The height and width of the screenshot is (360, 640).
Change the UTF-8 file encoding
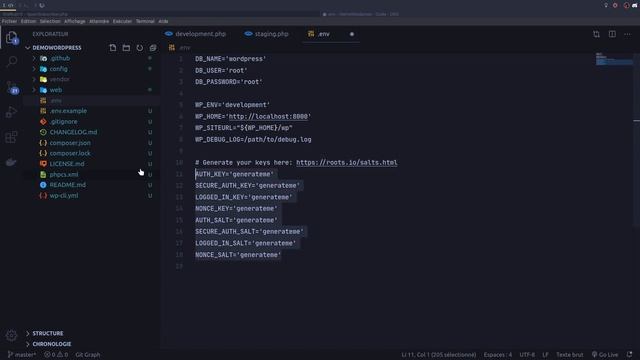coord(527,354)
